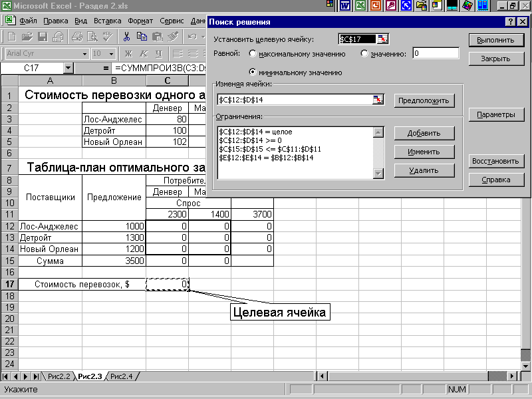This screenshot has height=399, width=532.
Task: Launch Word from the Office shortcut bar
Action: [345, 6]
